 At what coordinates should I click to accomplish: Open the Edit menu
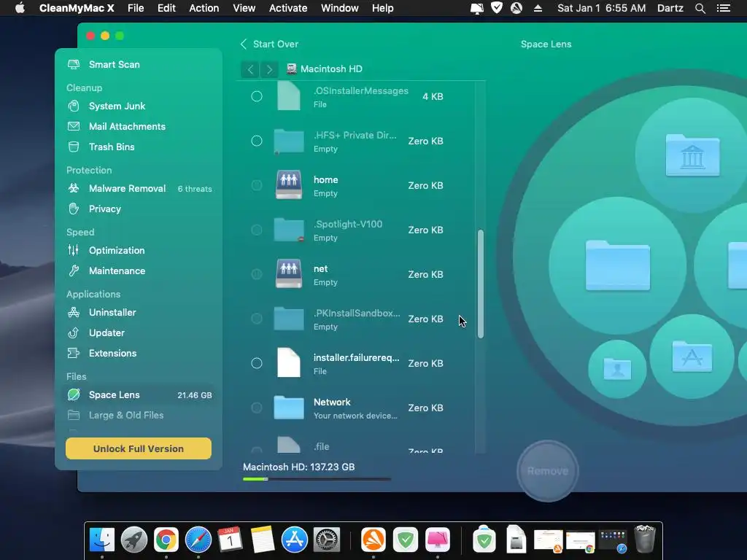166,8
